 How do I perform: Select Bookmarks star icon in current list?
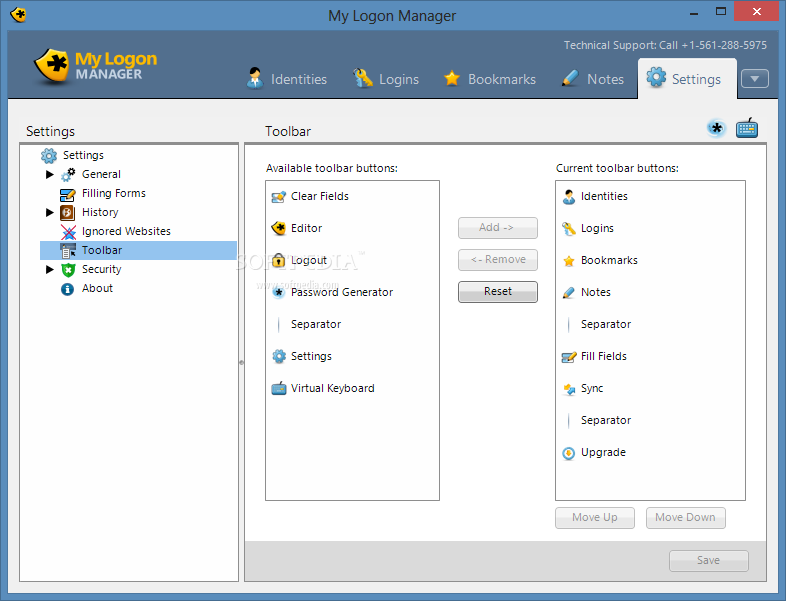(x=568, y=261)
